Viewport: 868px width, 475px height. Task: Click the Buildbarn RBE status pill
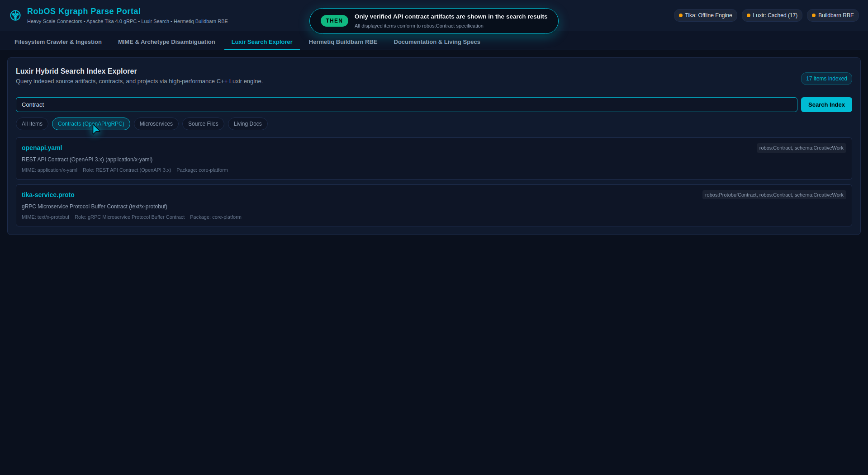tap(833, 15)
